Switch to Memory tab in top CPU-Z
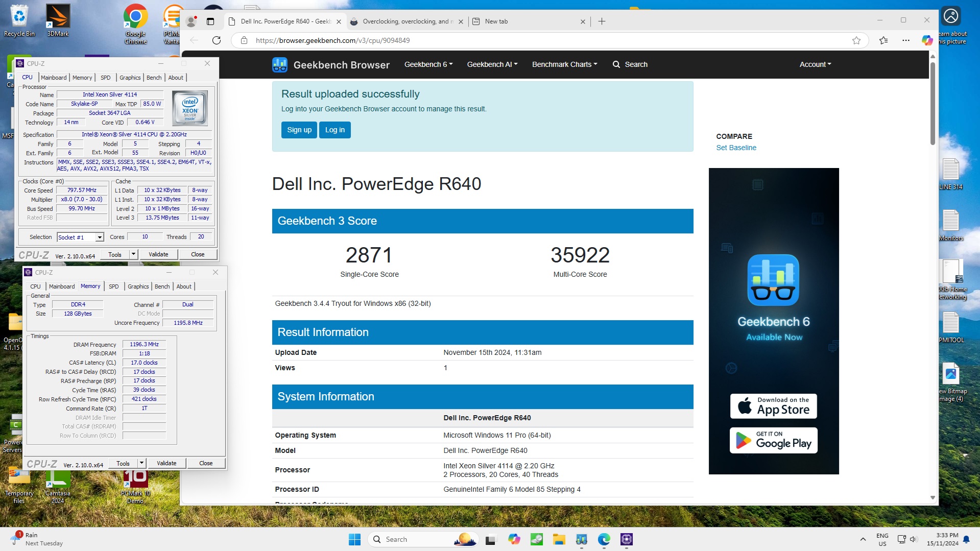980x551 pixels. [x=82, y=78]
